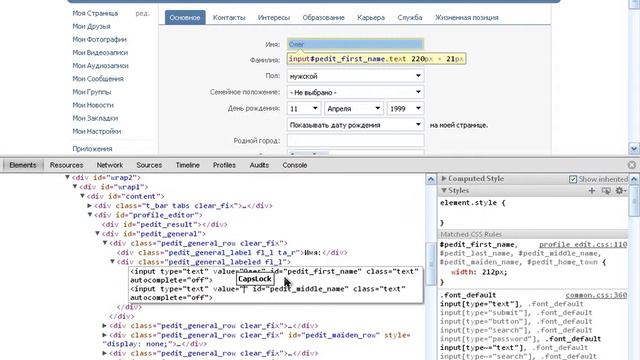
Task: Open the Profiles tab
Action: [224, 165]
